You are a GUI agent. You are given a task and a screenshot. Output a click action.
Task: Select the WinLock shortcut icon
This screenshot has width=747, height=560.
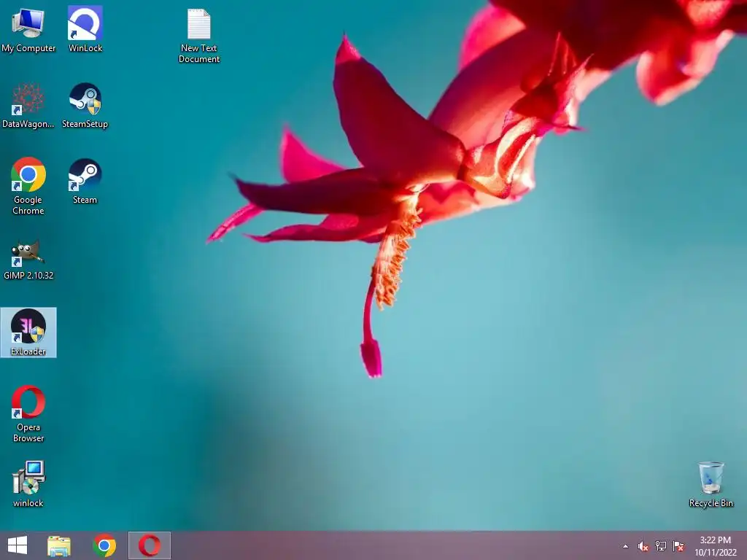(85, 29)
